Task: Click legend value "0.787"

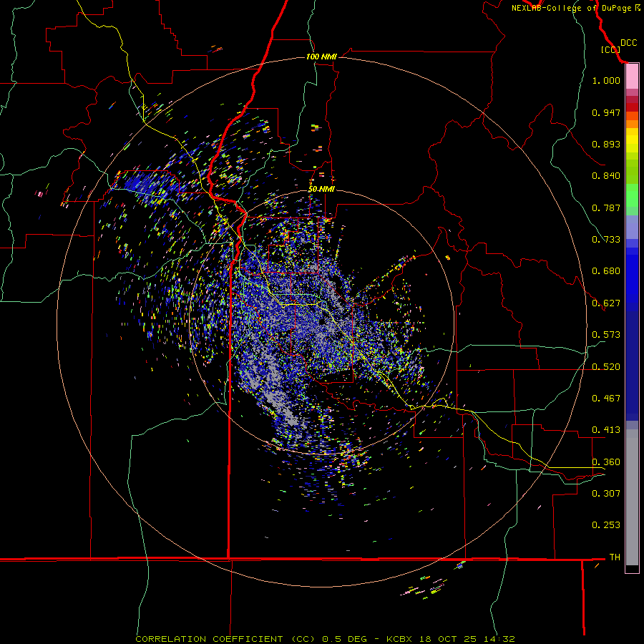Action: pos(606,208)
